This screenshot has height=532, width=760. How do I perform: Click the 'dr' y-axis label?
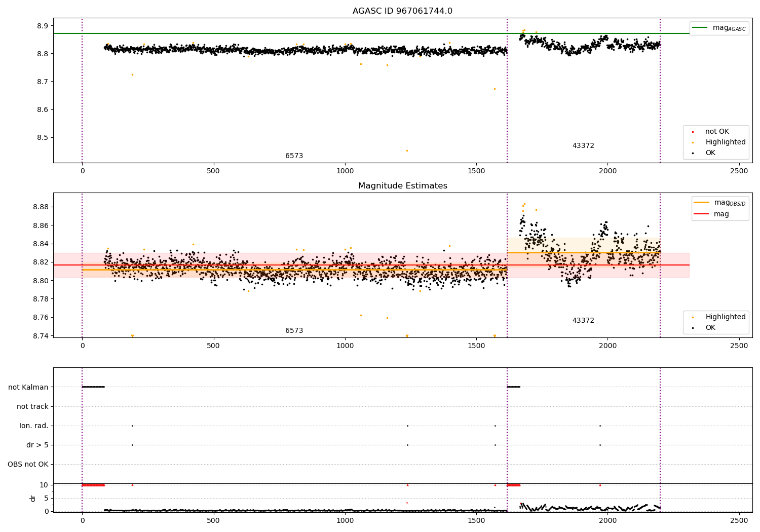33,498
